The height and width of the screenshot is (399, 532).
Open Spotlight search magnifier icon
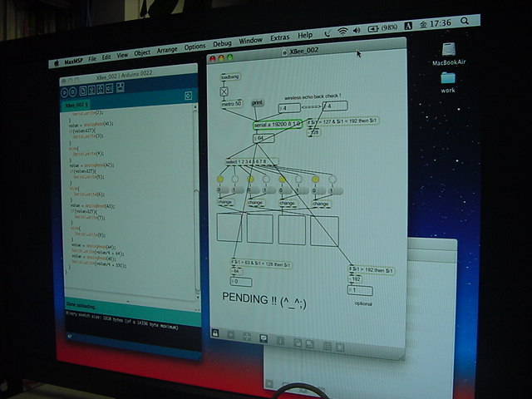tap(465, 21)
